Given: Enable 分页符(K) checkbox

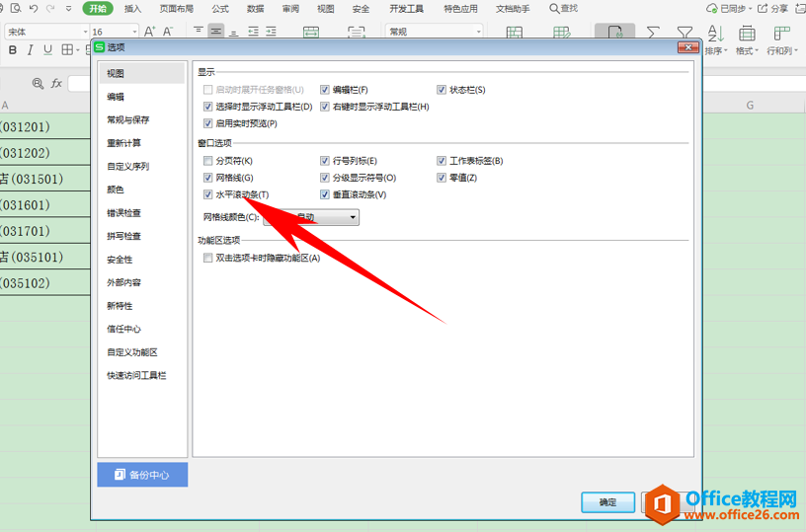Looking at the screenshot, I should [207, 161].
